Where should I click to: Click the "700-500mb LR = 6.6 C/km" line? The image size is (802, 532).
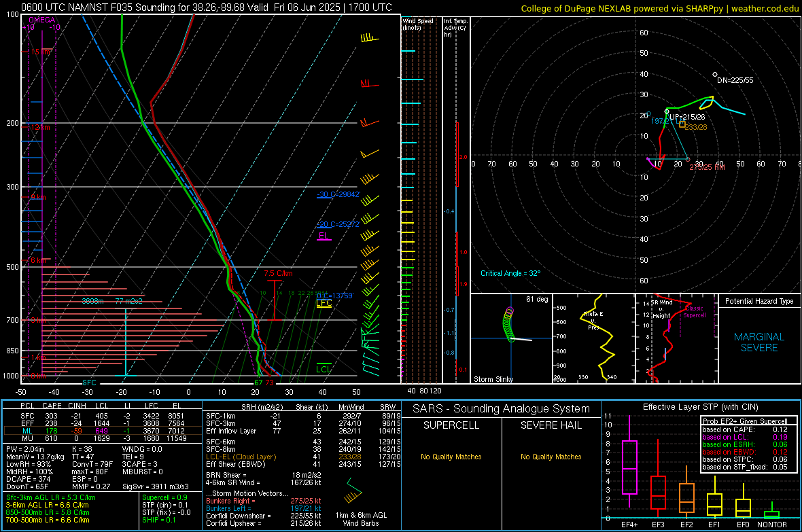(x=48, y=520)
